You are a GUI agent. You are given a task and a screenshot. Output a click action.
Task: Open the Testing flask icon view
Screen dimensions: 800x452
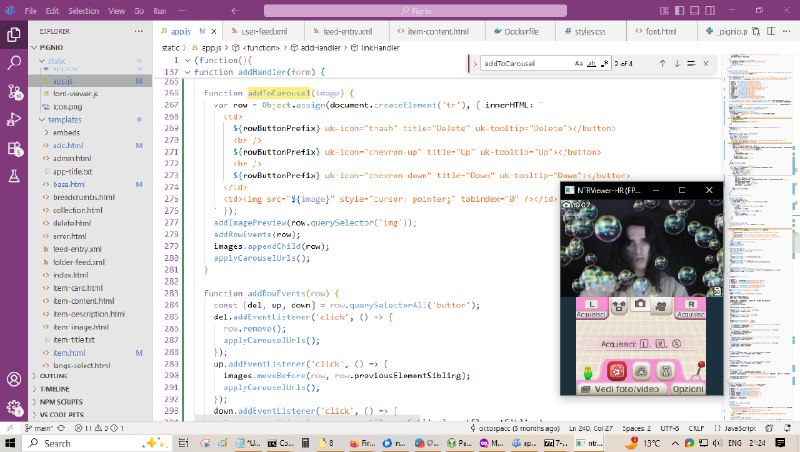(14, 176)
